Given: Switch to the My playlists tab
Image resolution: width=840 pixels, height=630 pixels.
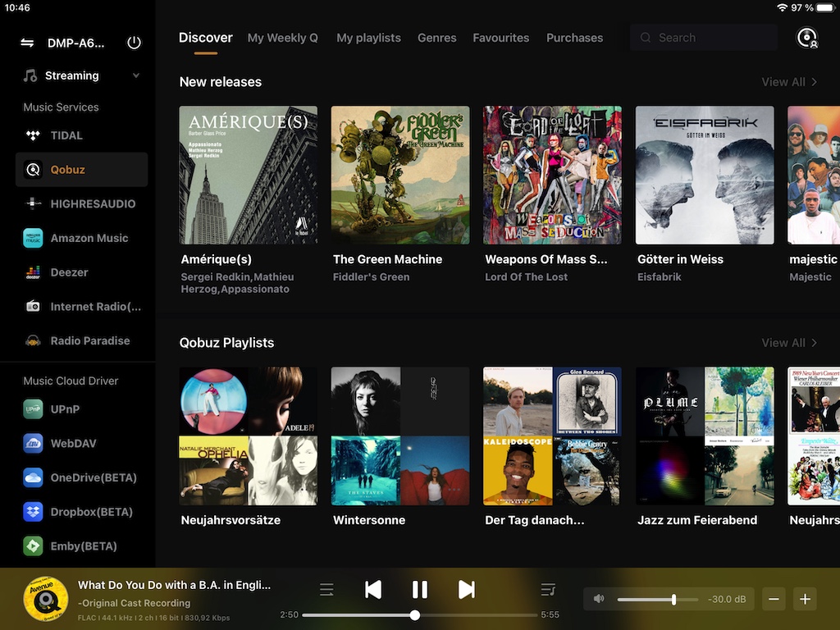Looking at the screenshot, I should click(368, 38).
